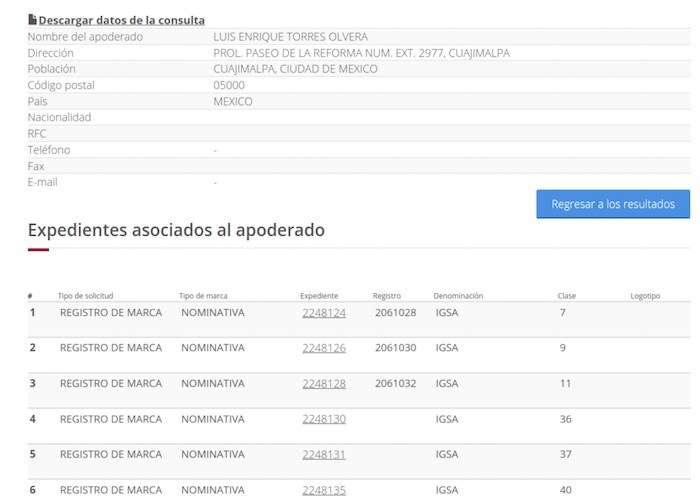Click registro number 2061028 in row one
Viewport: 700px width, 496px height.
[395, 313]
